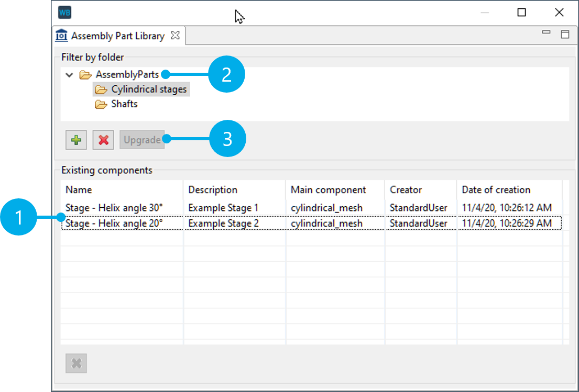Click the Creator column header
579x392 pixels.
(x=406, y=190)
